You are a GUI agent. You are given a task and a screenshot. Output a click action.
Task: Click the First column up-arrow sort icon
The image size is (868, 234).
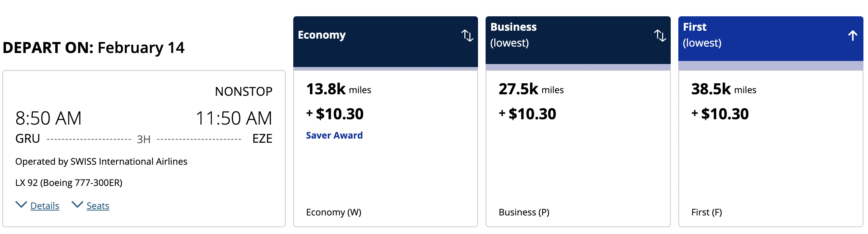[x=852, y=36]
